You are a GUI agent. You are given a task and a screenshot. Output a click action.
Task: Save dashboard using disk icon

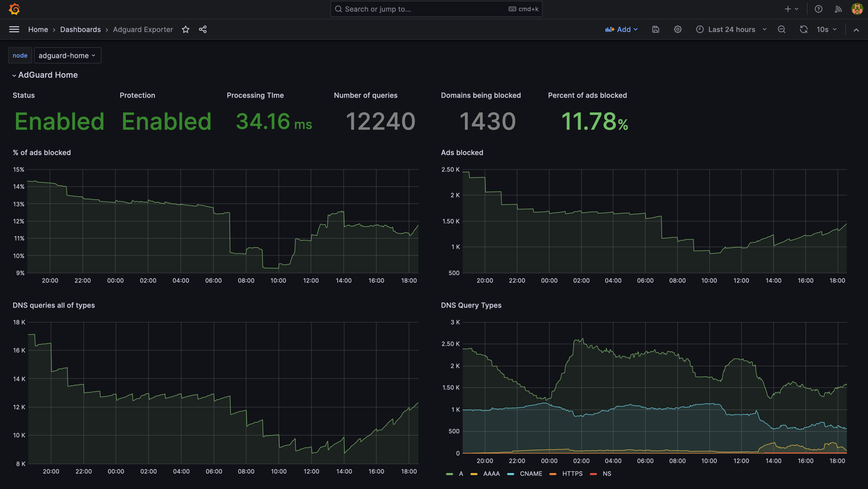pyautogui.click(x=655, y=30)
